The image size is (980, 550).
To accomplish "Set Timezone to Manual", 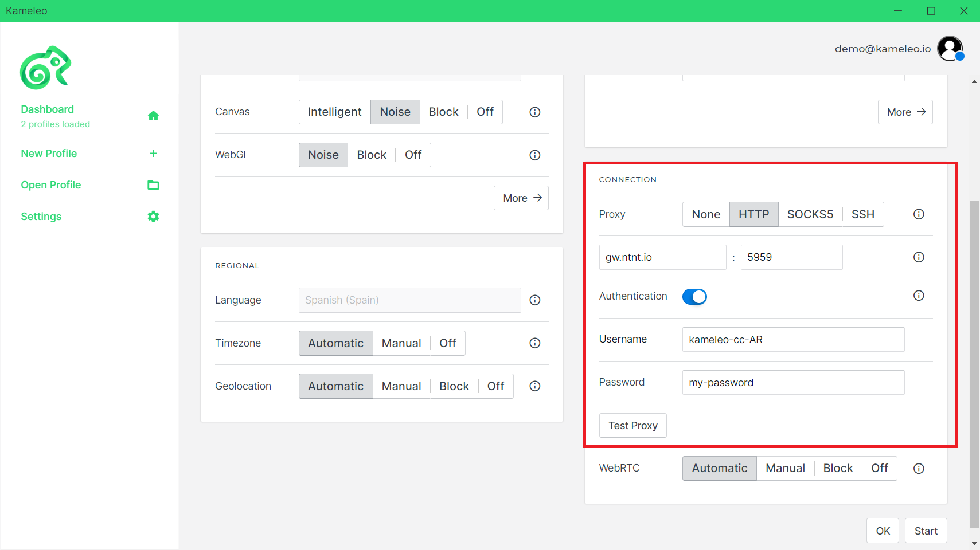I will pos(401,343).
